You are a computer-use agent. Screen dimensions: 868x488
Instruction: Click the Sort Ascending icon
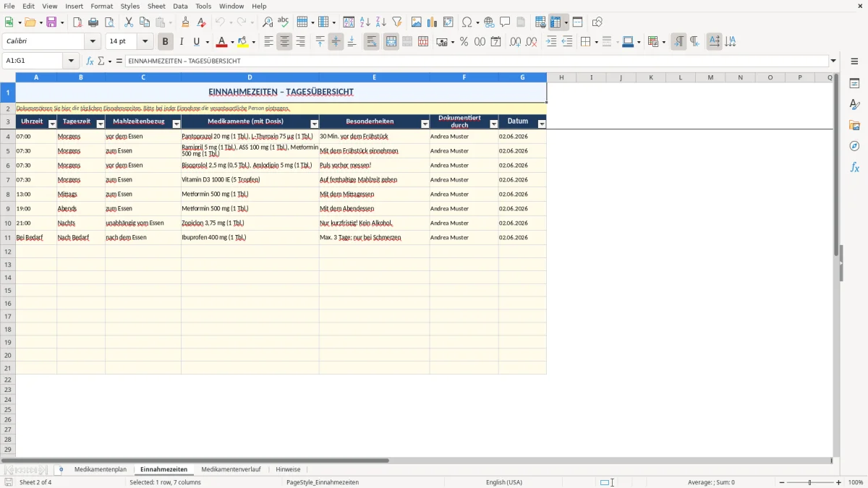[x=365, y=22]
